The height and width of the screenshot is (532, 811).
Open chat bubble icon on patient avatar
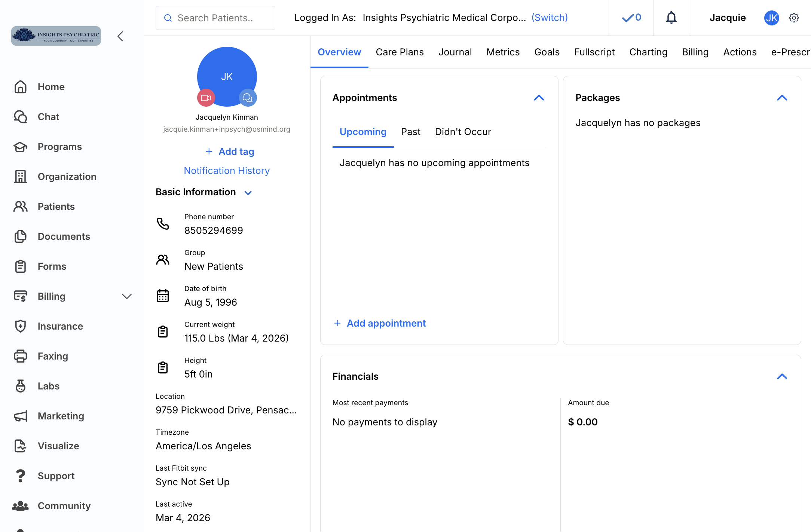248,98
